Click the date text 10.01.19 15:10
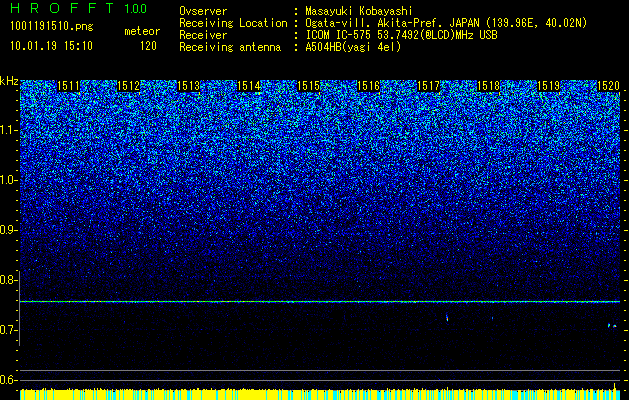629x400 pixels. tap(51, 46)
